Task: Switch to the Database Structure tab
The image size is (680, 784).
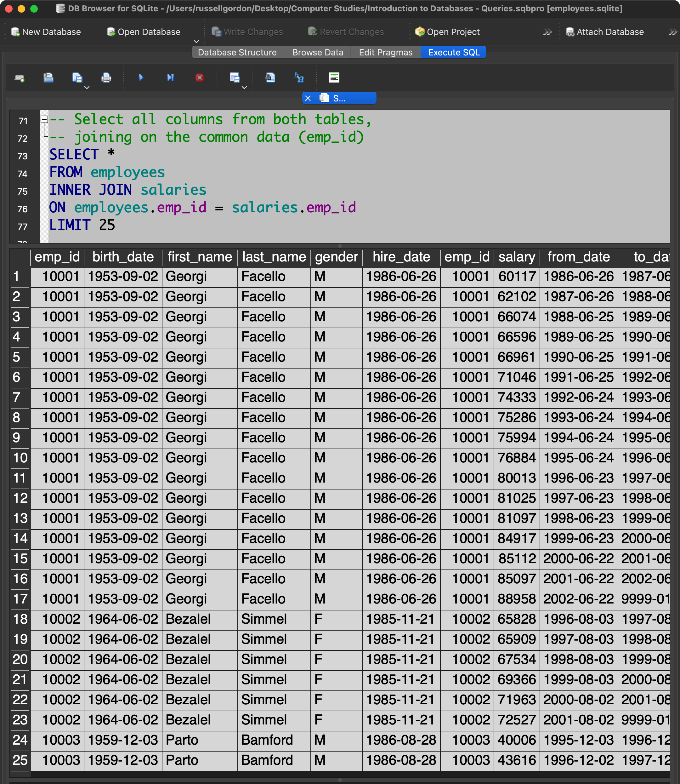Action: [237, 52]
